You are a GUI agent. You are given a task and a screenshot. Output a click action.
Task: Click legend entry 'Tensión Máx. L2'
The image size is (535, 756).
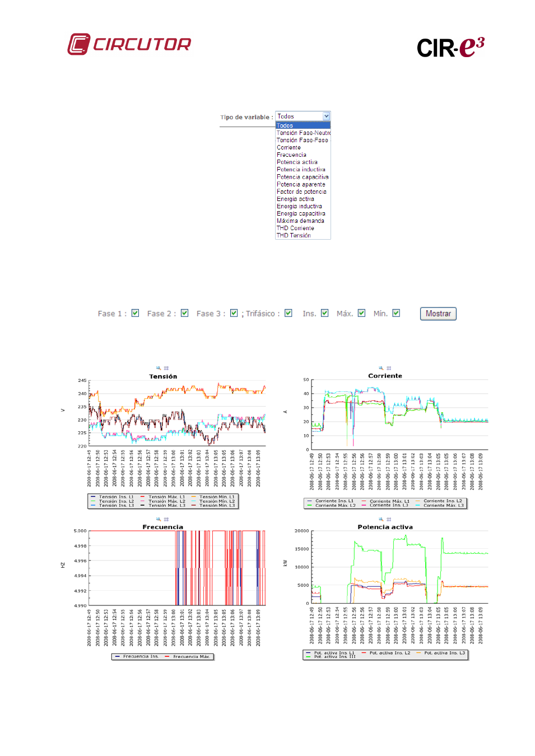[162, 501]
